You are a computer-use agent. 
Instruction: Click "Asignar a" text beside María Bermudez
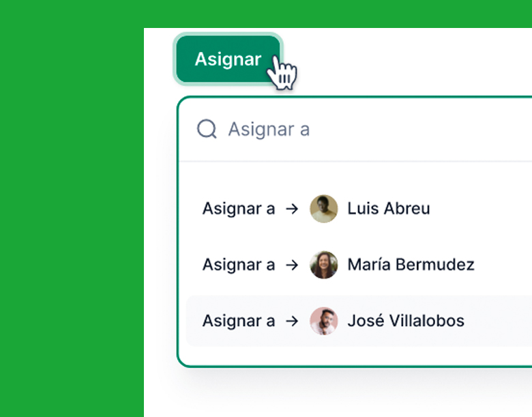[239, 265]
